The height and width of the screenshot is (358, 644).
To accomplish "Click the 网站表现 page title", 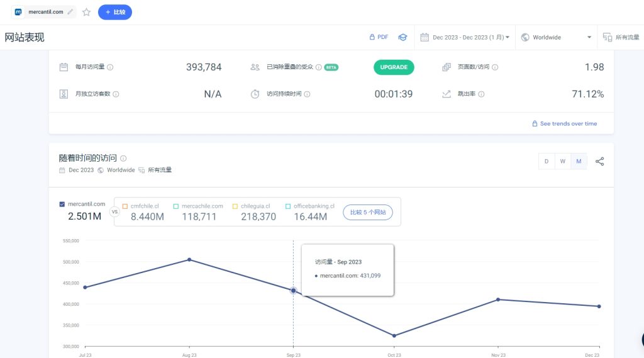I will coord(25,37).
